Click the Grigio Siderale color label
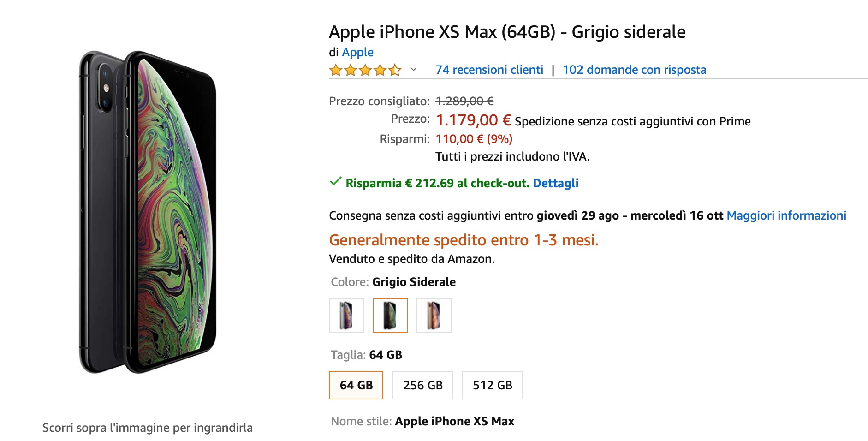This screenshot has width=868, height=441. click(414, 281)
